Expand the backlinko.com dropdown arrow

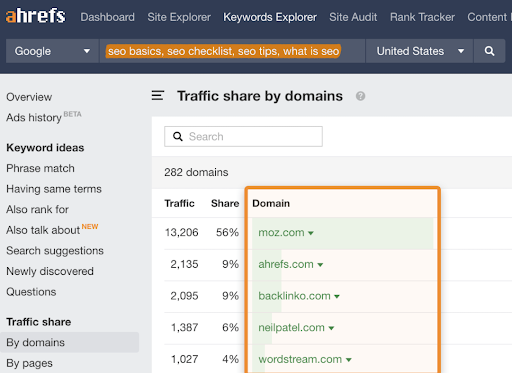[337, 296]
